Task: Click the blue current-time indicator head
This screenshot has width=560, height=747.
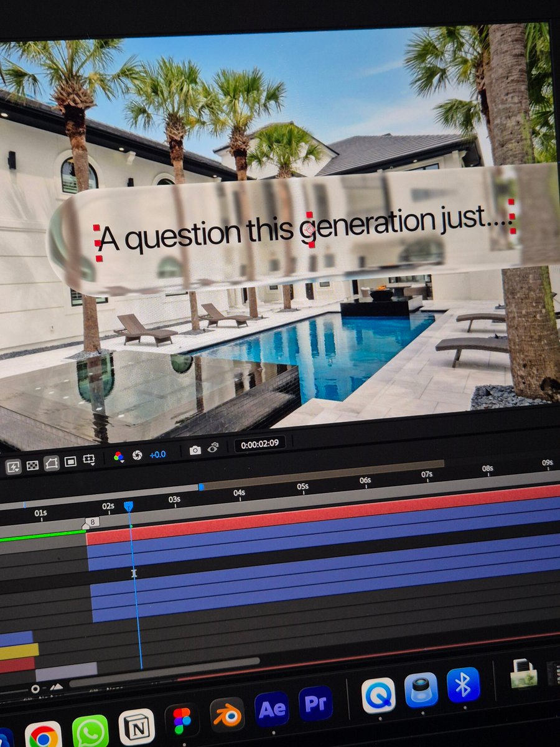Action: pos(129,507)
